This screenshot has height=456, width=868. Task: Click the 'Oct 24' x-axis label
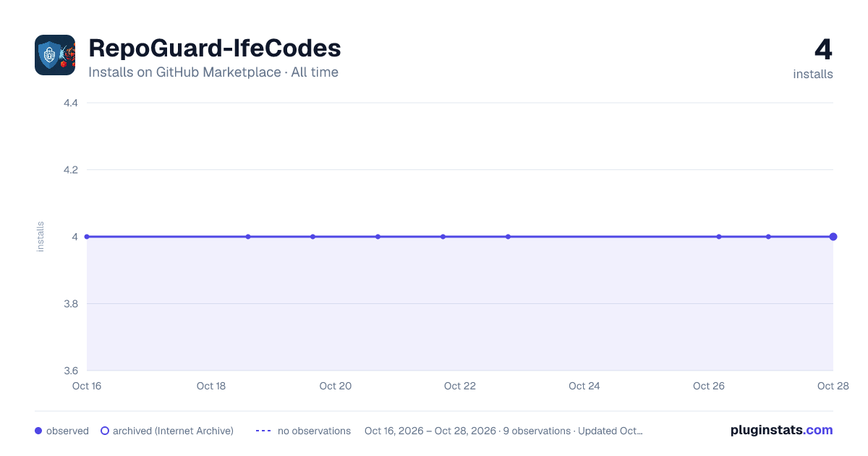pos(584,386)
